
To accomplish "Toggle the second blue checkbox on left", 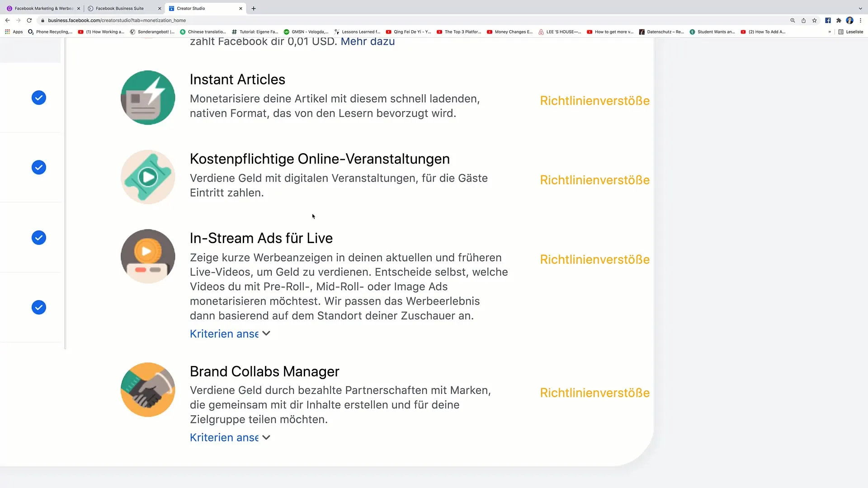I will point(39,168).
